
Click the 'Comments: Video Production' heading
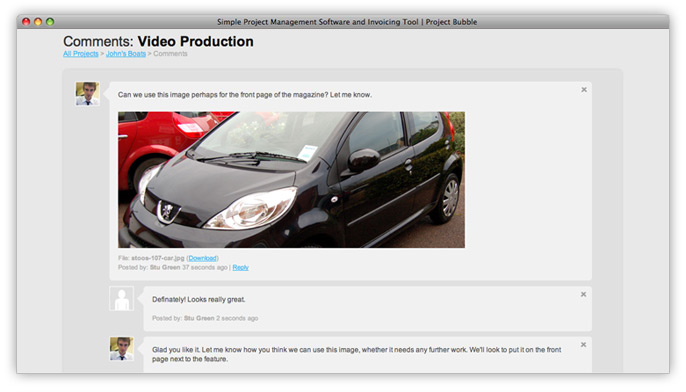[x=158, y=41]
